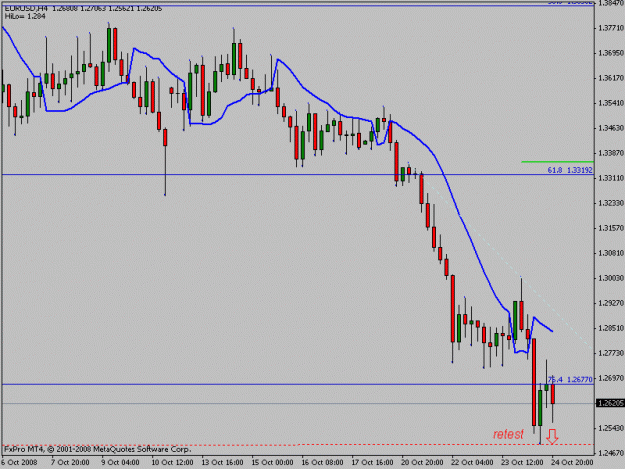Click the 1.33110 price axis label
Viewport: 625px width, 469px height.
[611, 178]
